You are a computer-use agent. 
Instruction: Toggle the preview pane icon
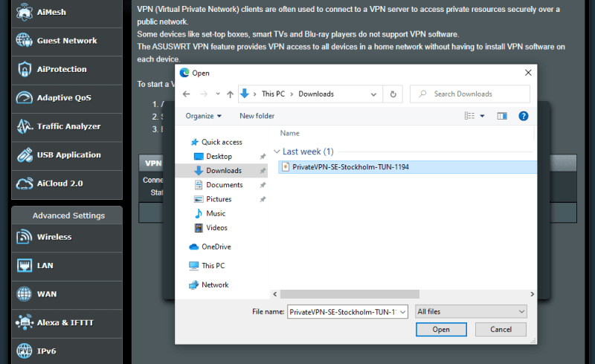502,116
